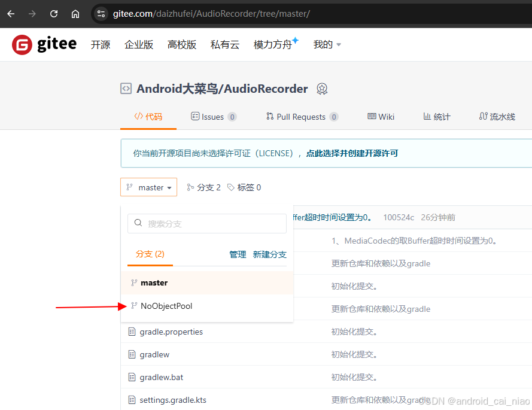Click the file icon for gradle.properties
Viewport: 532px width, 410px height.
point(132,332)
